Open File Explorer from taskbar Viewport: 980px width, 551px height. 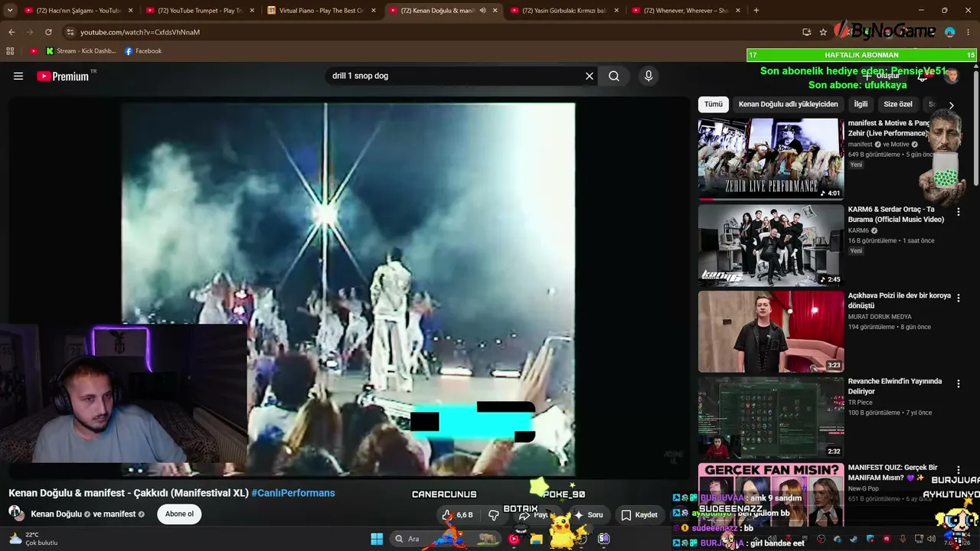coord(537,539)
